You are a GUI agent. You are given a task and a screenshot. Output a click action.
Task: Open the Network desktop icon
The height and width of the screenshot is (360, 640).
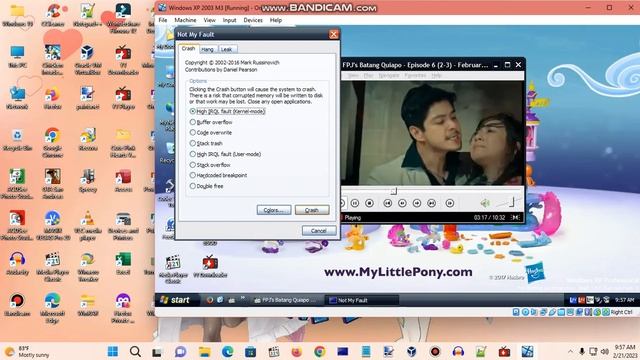coord(17,98)
